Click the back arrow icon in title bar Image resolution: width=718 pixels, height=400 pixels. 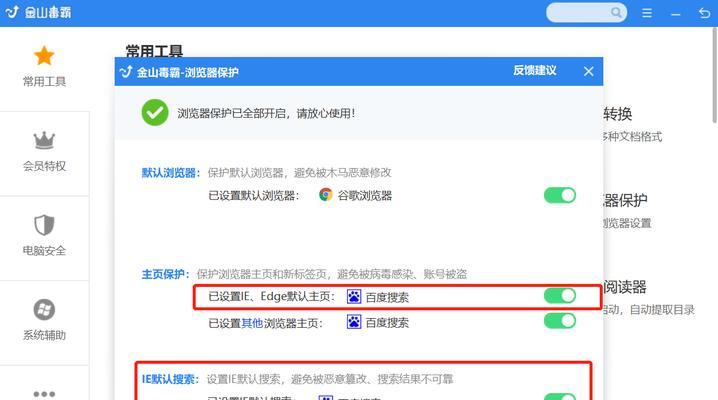[704, 13]
